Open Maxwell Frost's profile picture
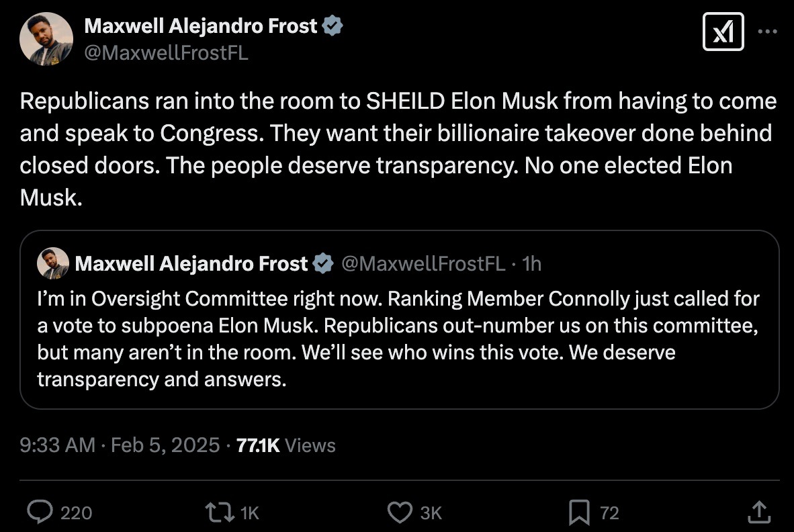The height and width of the screenshot is (532, 794). click(x=46, y=37)
